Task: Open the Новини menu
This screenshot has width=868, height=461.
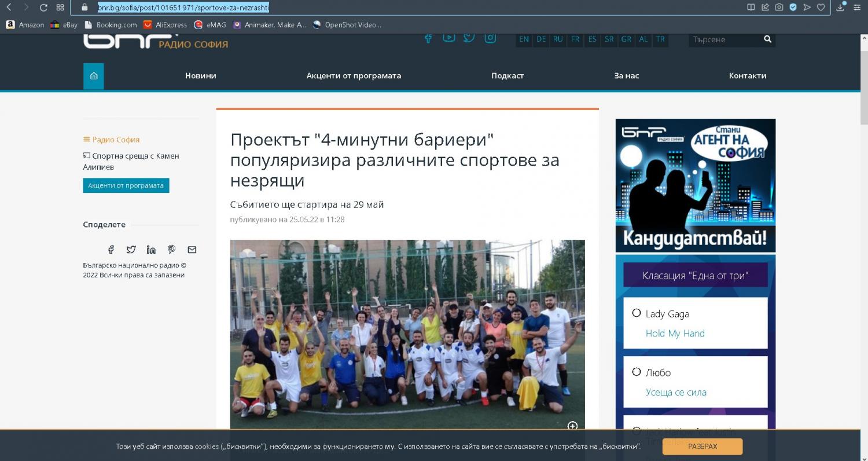Action: pos(201,76)
